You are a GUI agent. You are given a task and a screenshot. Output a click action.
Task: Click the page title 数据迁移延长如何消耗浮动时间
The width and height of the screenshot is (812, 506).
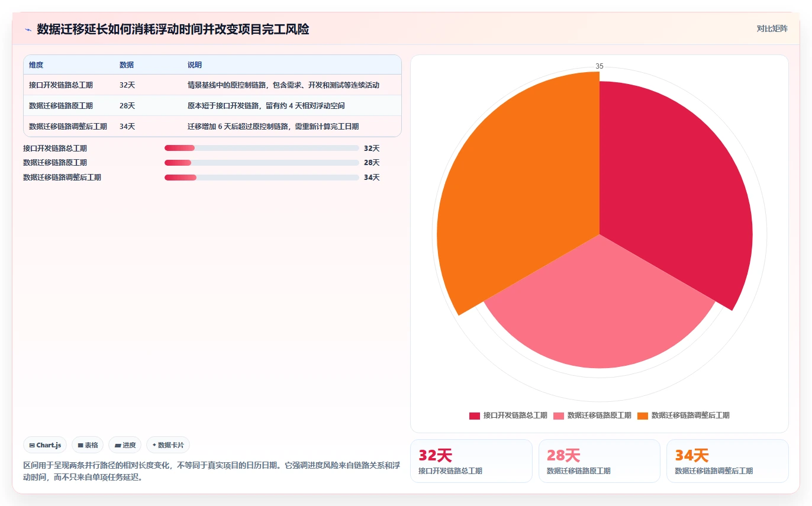pyautogui.click(x=173, y=29)
